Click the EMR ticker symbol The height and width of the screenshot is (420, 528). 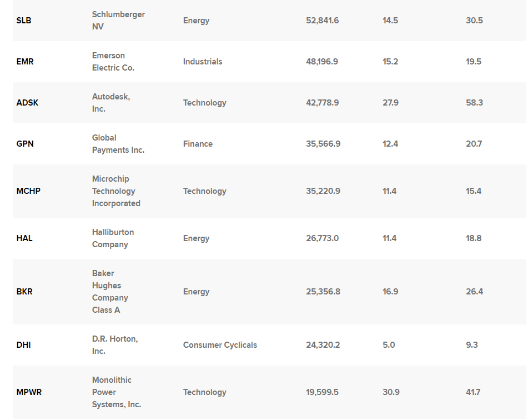25,62
